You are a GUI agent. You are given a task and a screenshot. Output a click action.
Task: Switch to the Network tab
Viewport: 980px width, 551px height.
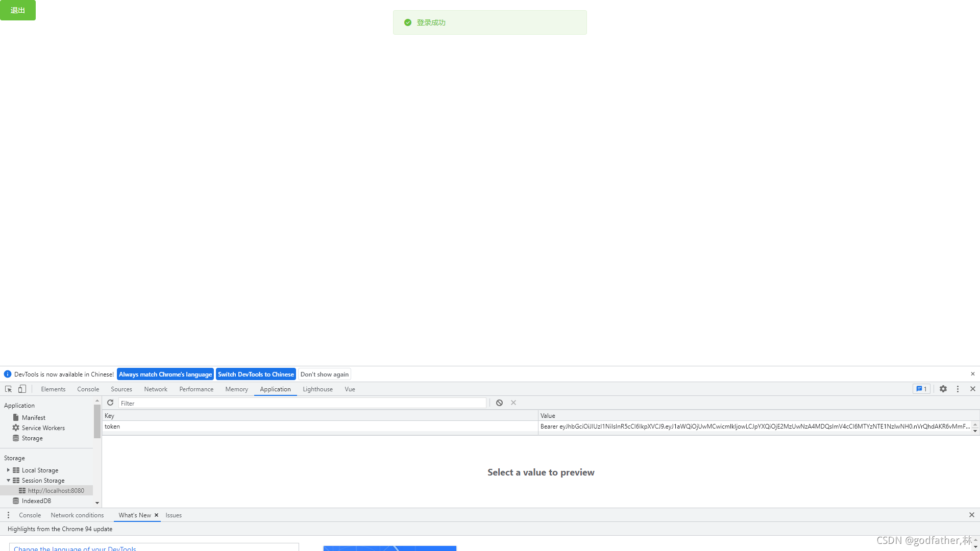[x=155, y=389]
